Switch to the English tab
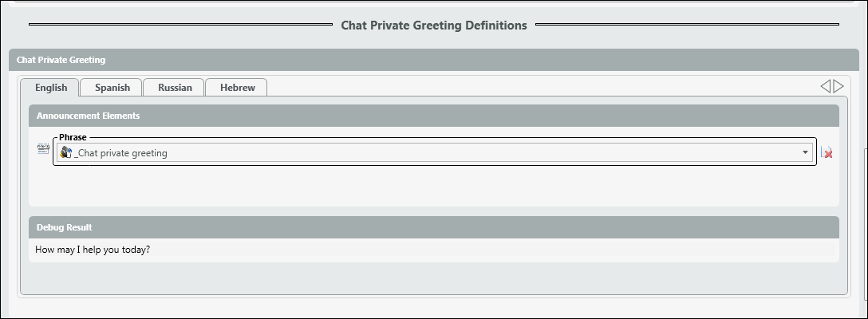 coord(51,88)
